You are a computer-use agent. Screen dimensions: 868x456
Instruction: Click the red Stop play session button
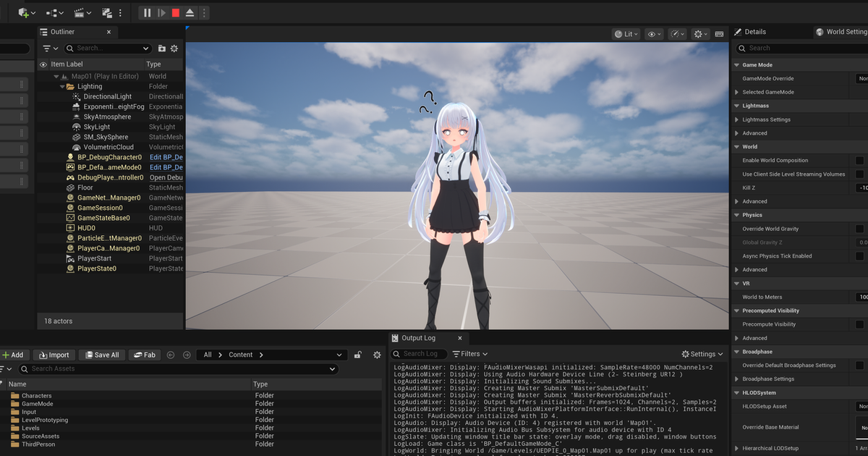(176, 12)
